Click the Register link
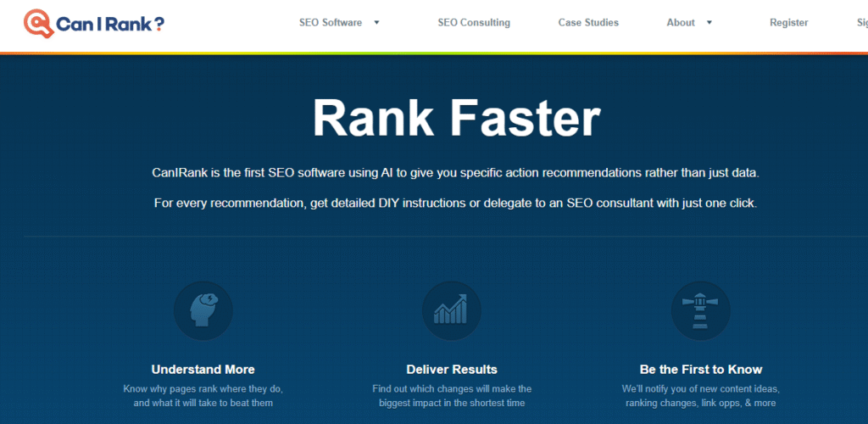The image size is (868, 424). click(789, 23)
